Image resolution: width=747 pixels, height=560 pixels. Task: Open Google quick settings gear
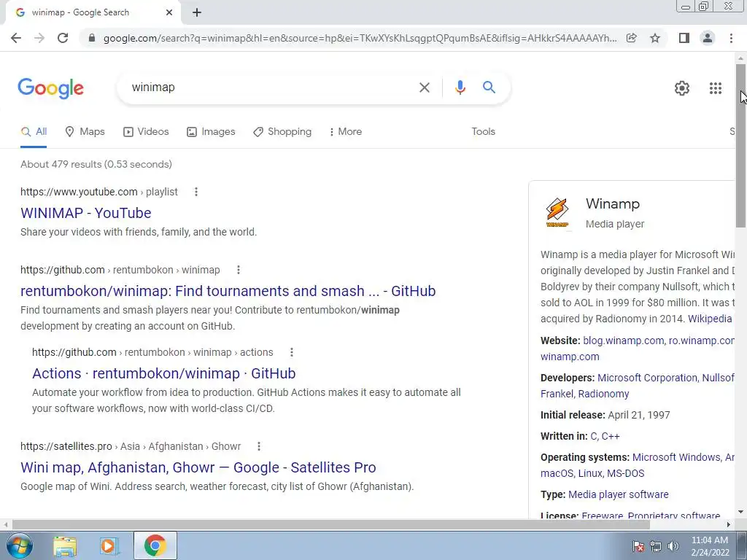[682, 88]
